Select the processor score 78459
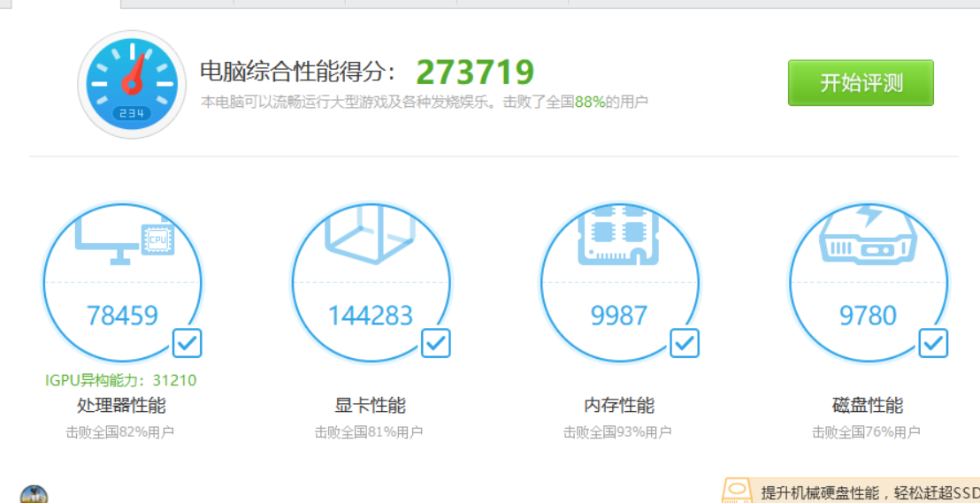The image size is (980, 503). tap(122, 316)
